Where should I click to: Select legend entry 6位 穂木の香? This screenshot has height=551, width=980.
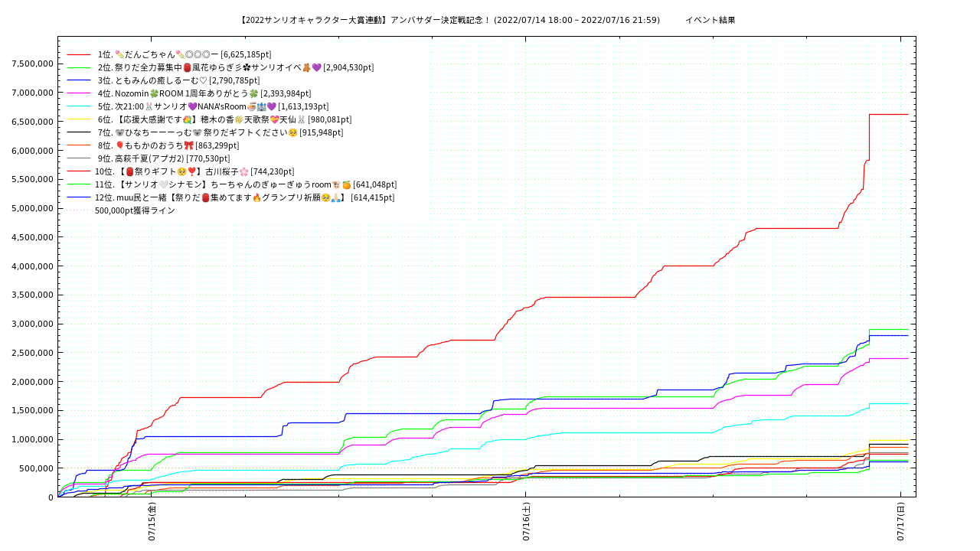(224, 119)
